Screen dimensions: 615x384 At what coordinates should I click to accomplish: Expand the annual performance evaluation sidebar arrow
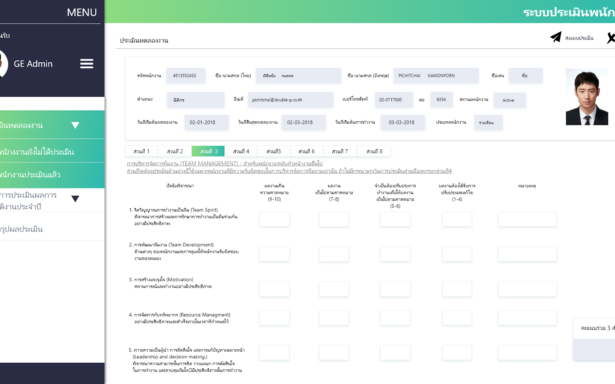tap(75, 199)
